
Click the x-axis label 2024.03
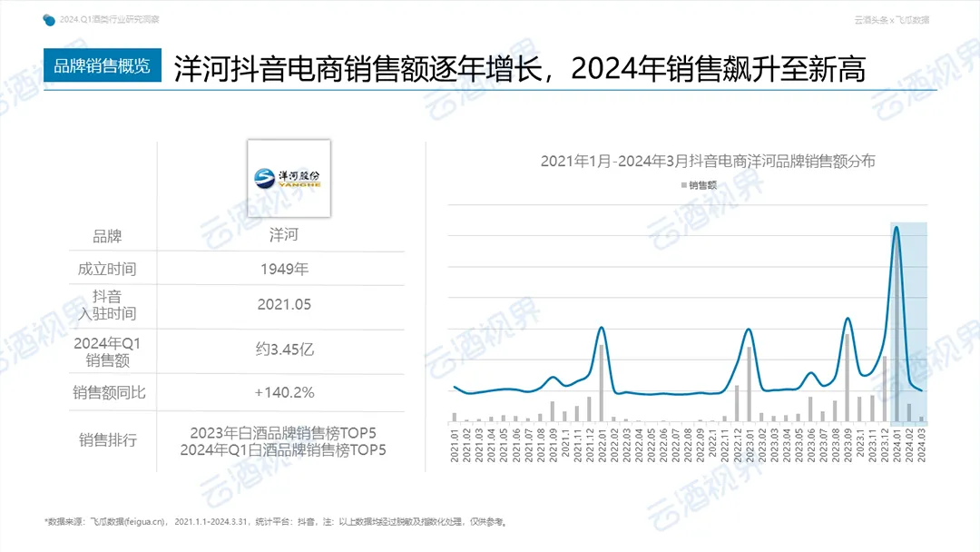[921, 445]
